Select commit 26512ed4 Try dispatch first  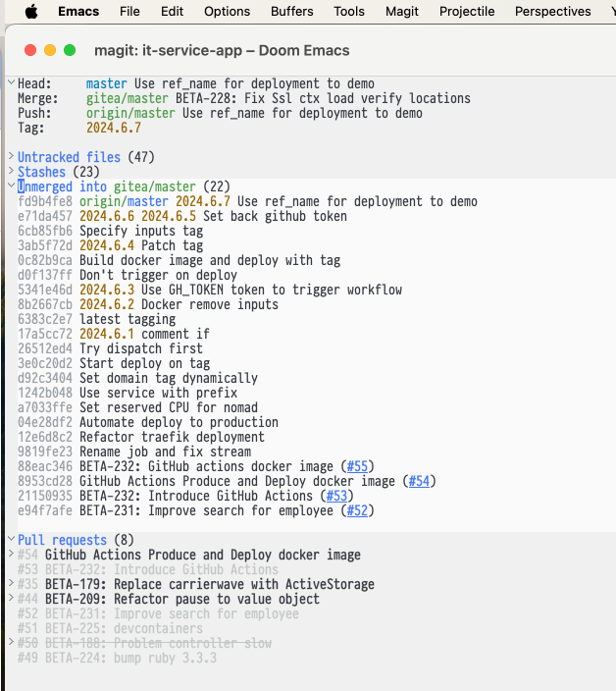tap(111, 348)
